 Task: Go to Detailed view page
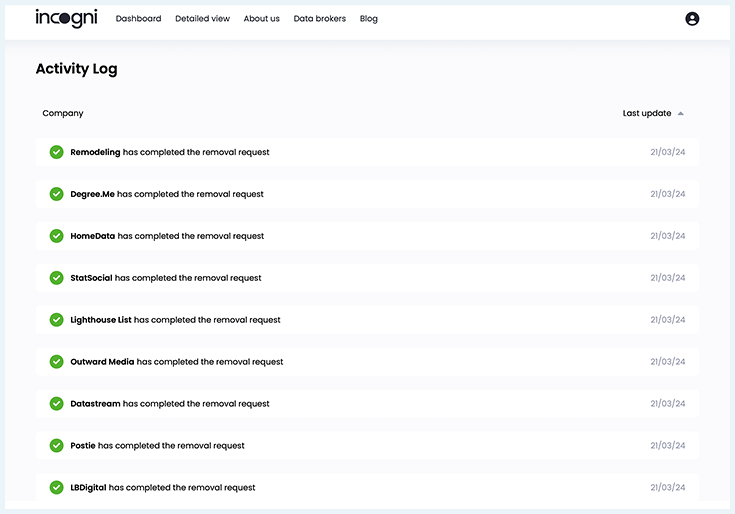pyautogui.click(x=202, y=19)
